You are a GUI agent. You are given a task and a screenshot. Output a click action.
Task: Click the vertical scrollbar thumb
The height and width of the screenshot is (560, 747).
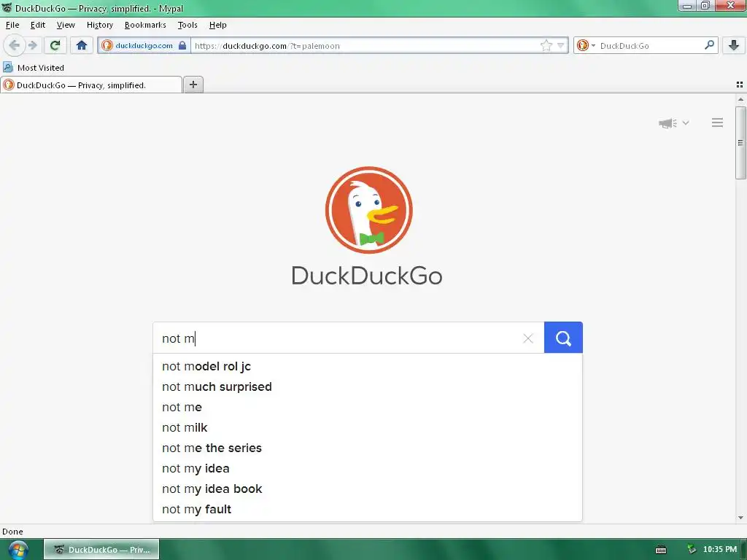(740, 143)
